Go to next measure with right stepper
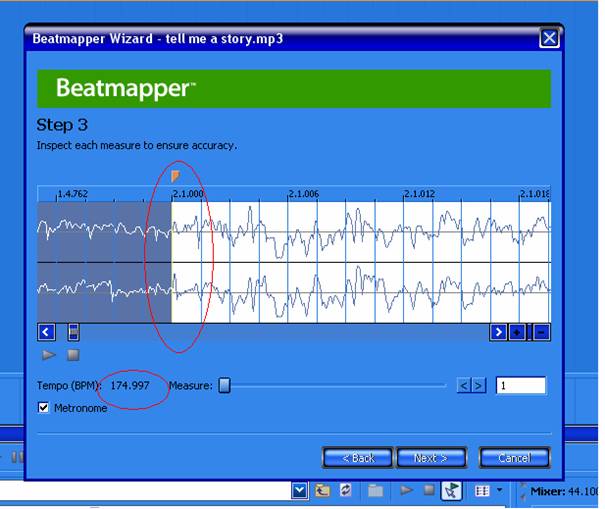This screenshot has height=509, width=605. click(x=479, y=385)
